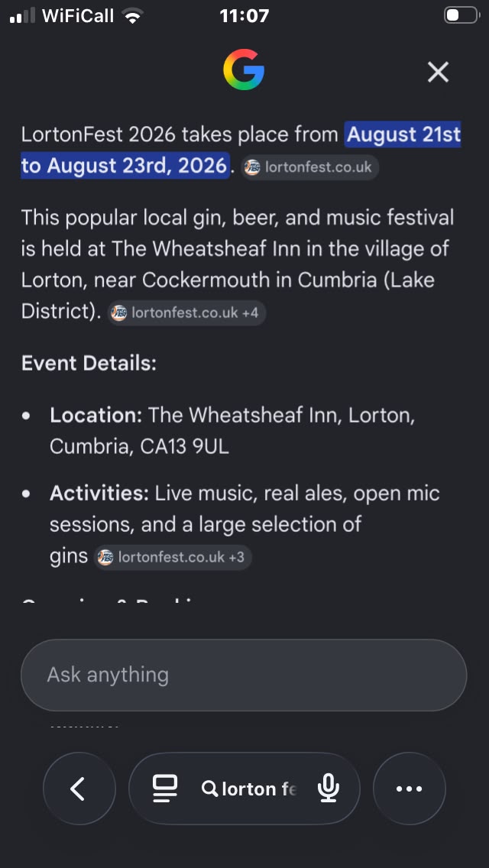Image resolution: width=489 pixels, height=868 pixels.
Task: Tap the 'lorton fe' search query text
Action: click(x=259, y=789)
